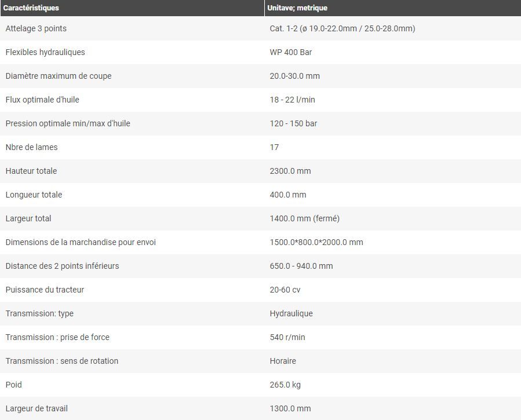Click the '1500.0*800.0*2000.0 mm' shipping dimensions
The width and height of the screenshot is (521, 420).
(316, 242)
